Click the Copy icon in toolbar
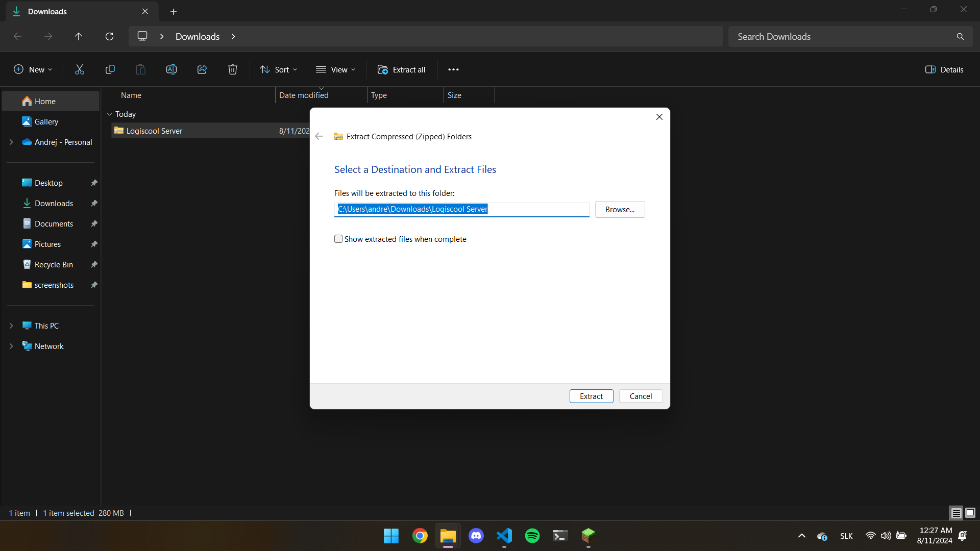The image size is (980, 551). (110, 70)
